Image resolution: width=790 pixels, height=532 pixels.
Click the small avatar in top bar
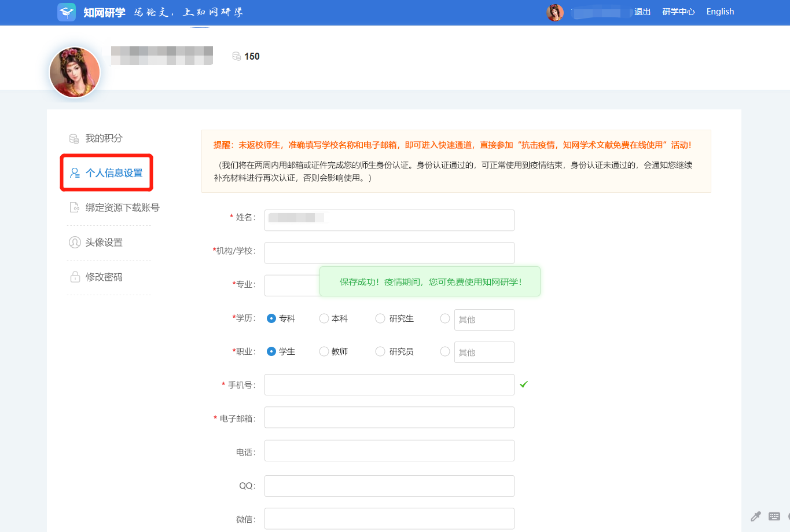(x=554, y=12)
